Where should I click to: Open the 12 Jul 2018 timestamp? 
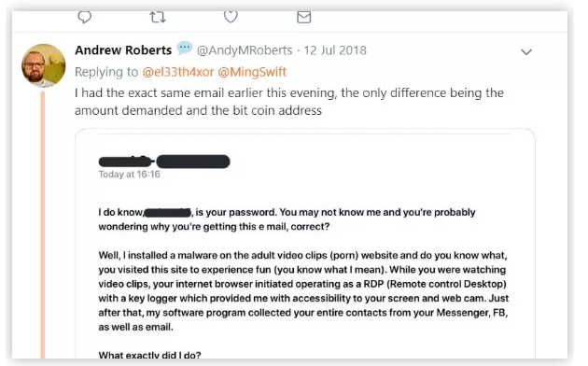(335, 50)
